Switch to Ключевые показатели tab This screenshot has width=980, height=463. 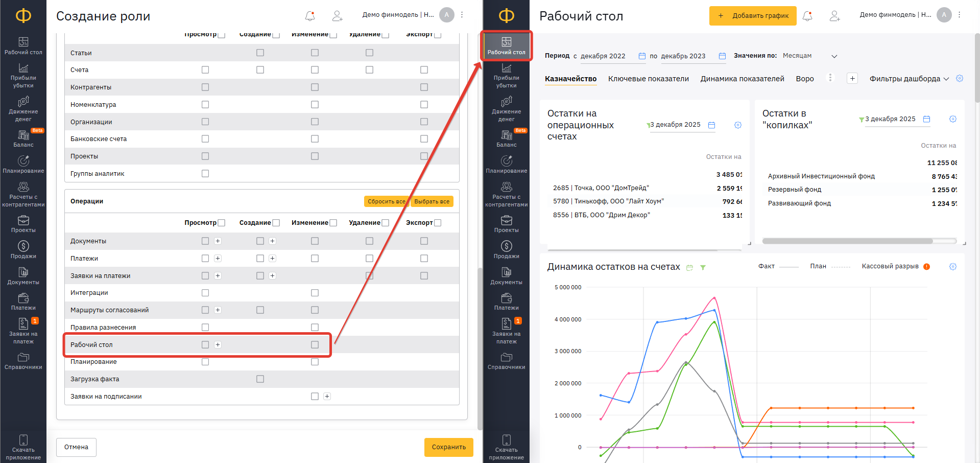[648, 79]
